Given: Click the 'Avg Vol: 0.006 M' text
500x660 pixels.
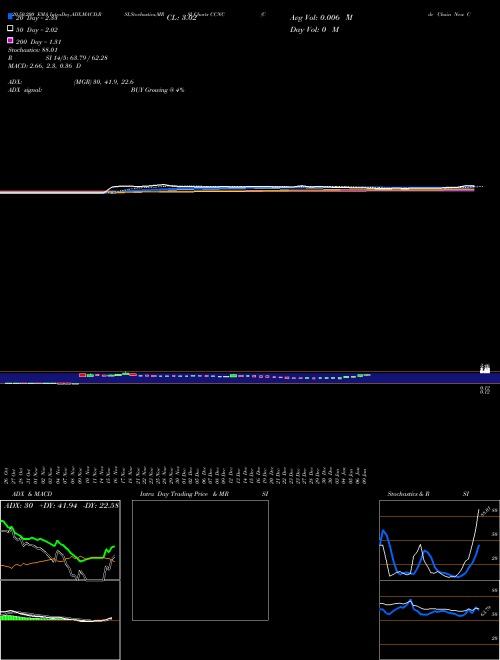Looking at the screenshot, I should pos(321,18).
